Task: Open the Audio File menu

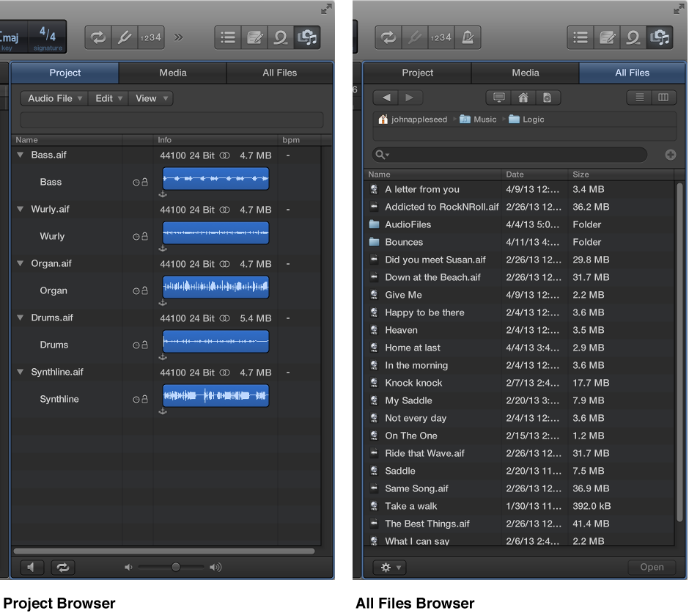Action: pyautogui.click(x=52, y=98)
